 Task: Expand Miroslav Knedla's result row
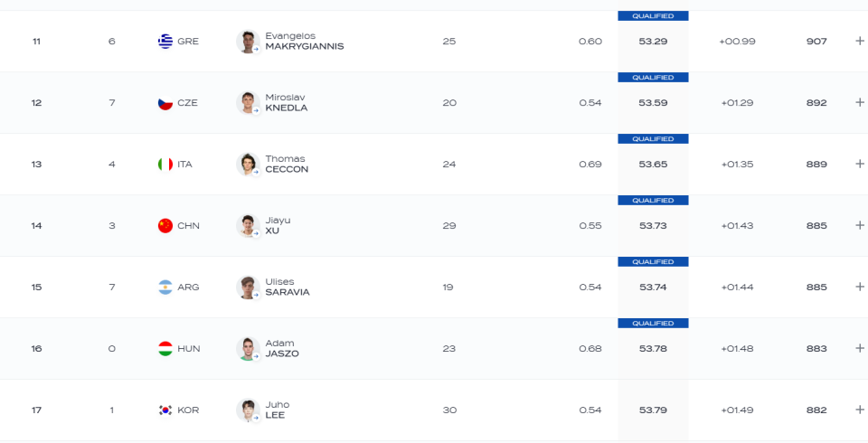coord(860,102)
